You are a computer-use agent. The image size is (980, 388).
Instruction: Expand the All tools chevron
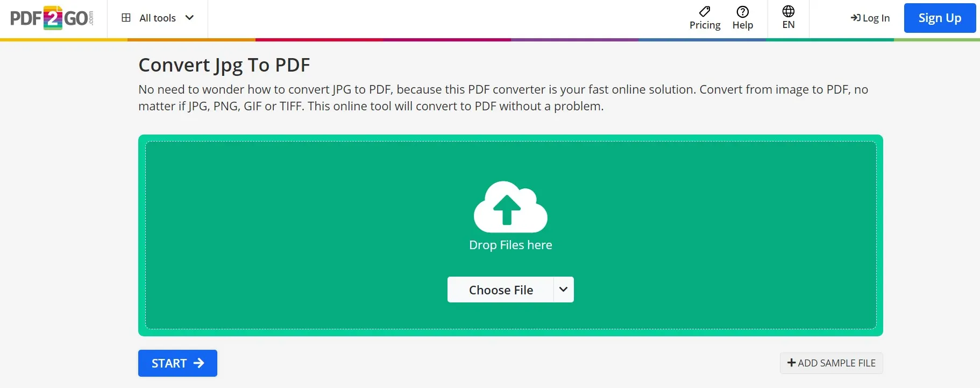click(x=189, y=18)
